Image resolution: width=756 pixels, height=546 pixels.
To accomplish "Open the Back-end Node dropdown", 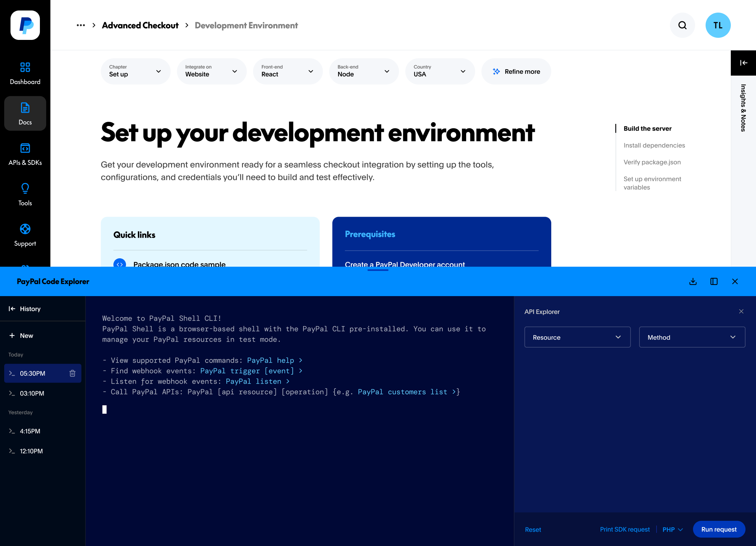I will 363,71.
